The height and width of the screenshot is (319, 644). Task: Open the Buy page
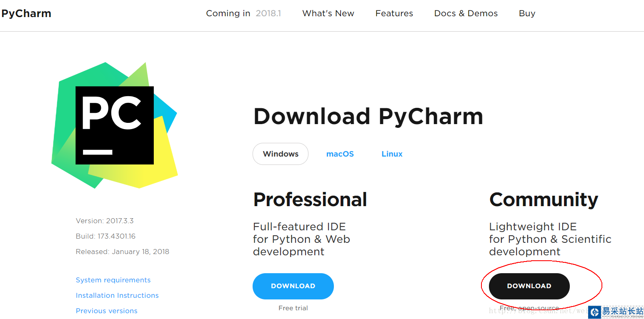527,13
